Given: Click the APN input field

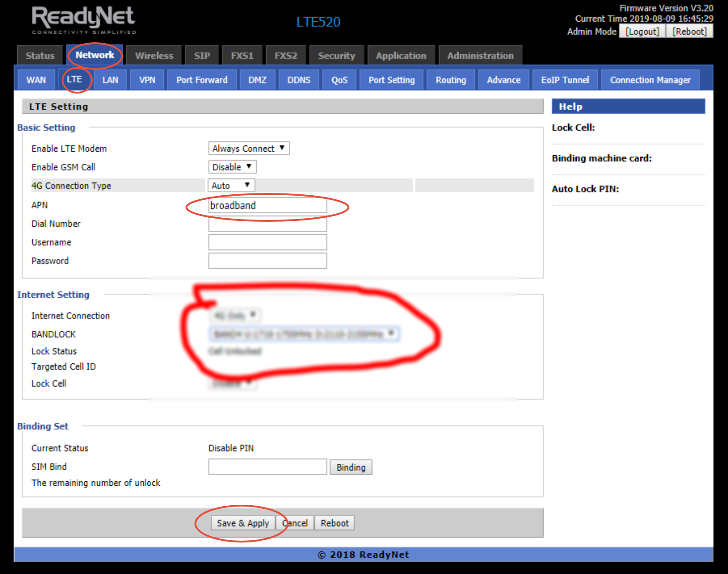Looking at the screenshot, I should coord(267,206).
